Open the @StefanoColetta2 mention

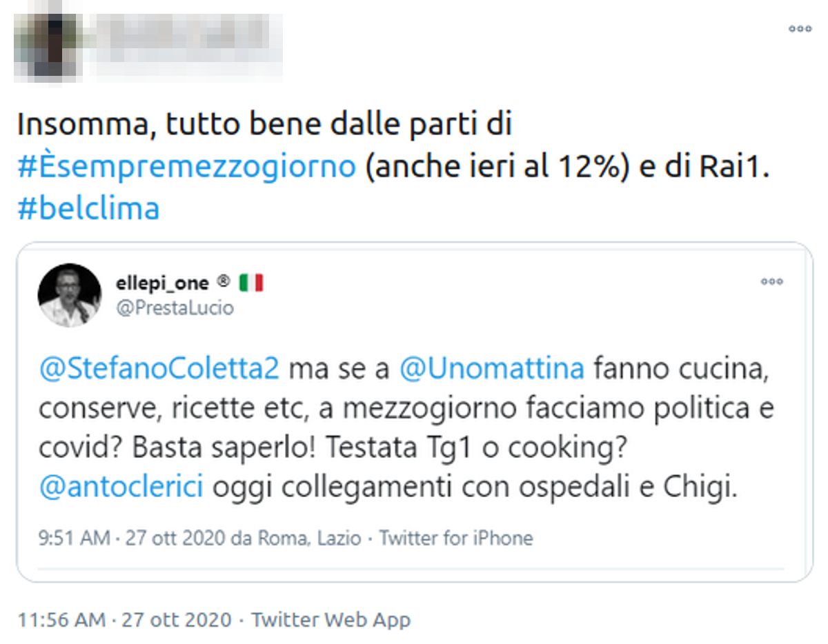tap(159, 369)
